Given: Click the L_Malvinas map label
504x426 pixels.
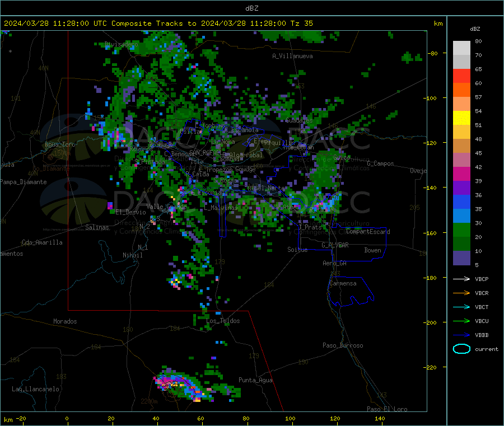Looking at the screenshot, I should tap(221, 208).
